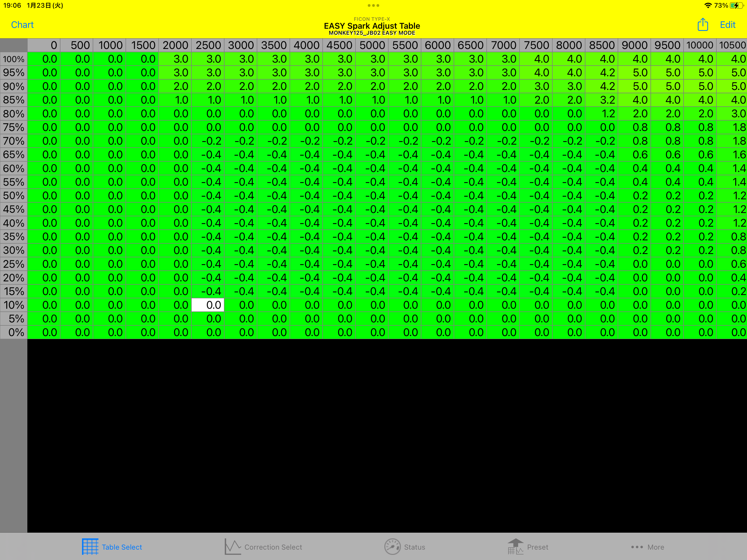Viewport: 747px width, 560px height.
Task: Switch to the Status tab label
Action: tap(414, 547)
